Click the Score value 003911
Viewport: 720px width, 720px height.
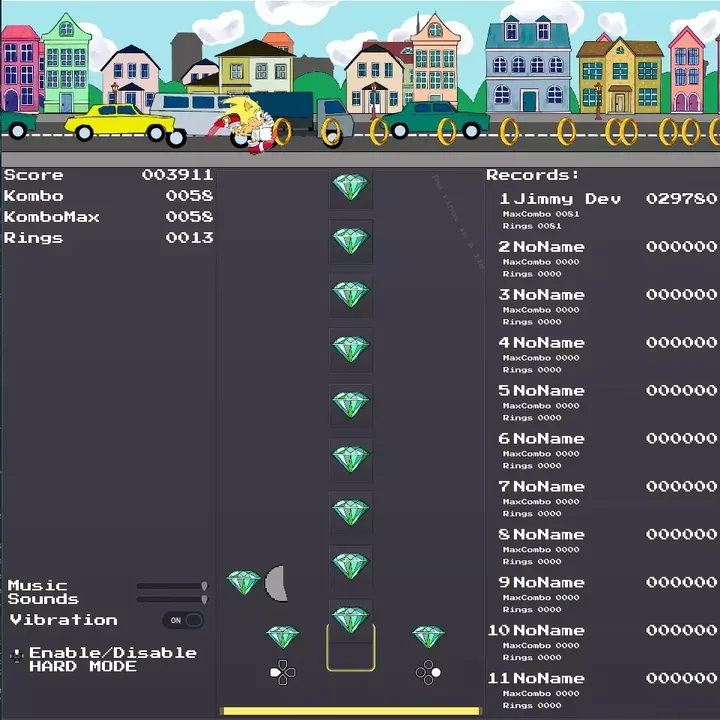177,174
